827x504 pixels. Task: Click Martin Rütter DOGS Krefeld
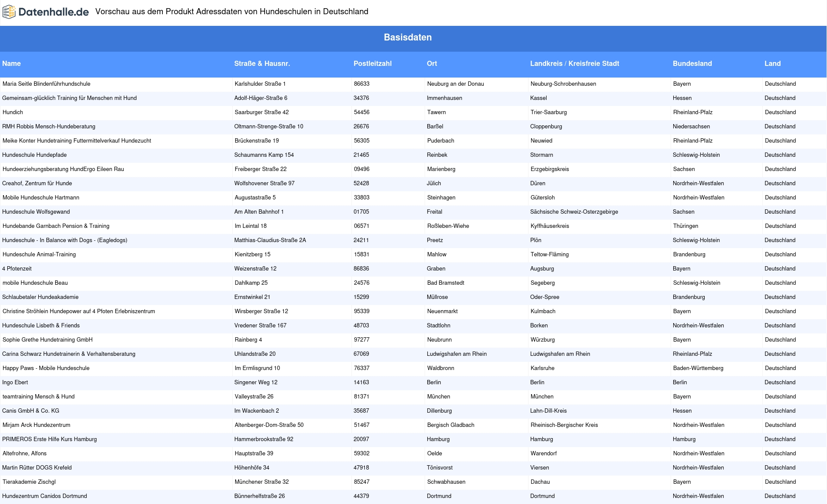click(x=37, y=468)
